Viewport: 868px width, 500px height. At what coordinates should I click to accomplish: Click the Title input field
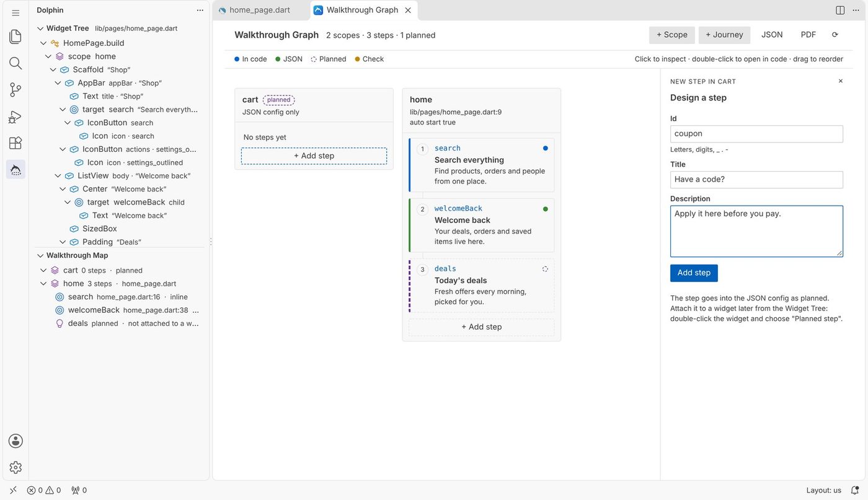pos(756,180)
